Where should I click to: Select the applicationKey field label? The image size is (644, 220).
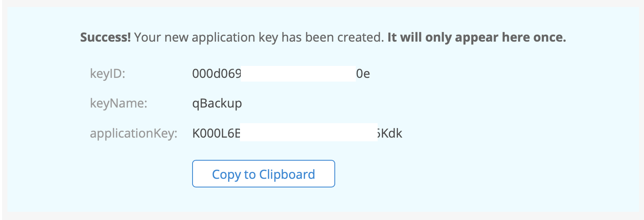134,133
